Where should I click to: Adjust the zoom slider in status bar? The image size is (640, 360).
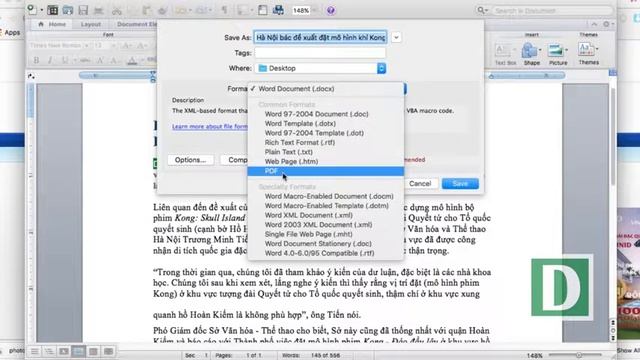coord(579,355)
